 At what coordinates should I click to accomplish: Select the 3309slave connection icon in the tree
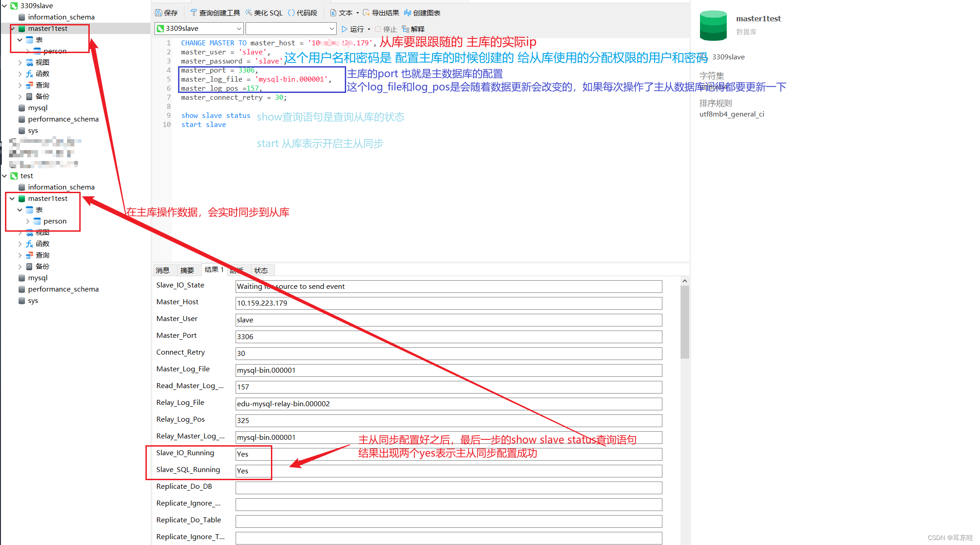pyautogui.click(x=14, y=5)
